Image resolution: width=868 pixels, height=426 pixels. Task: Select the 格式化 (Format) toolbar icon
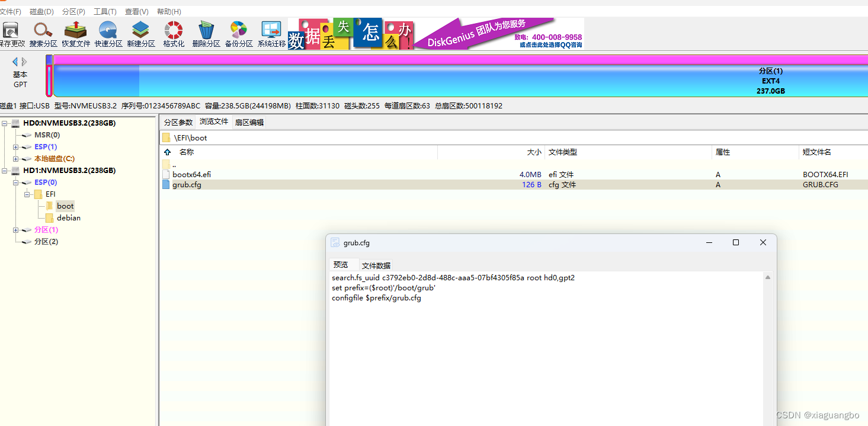point(172,33)
